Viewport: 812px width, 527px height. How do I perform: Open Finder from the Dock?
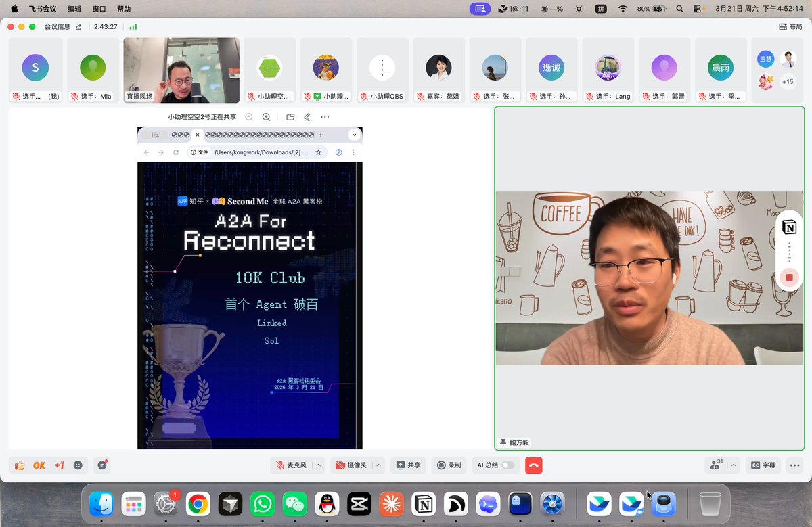tap(102, 504)
